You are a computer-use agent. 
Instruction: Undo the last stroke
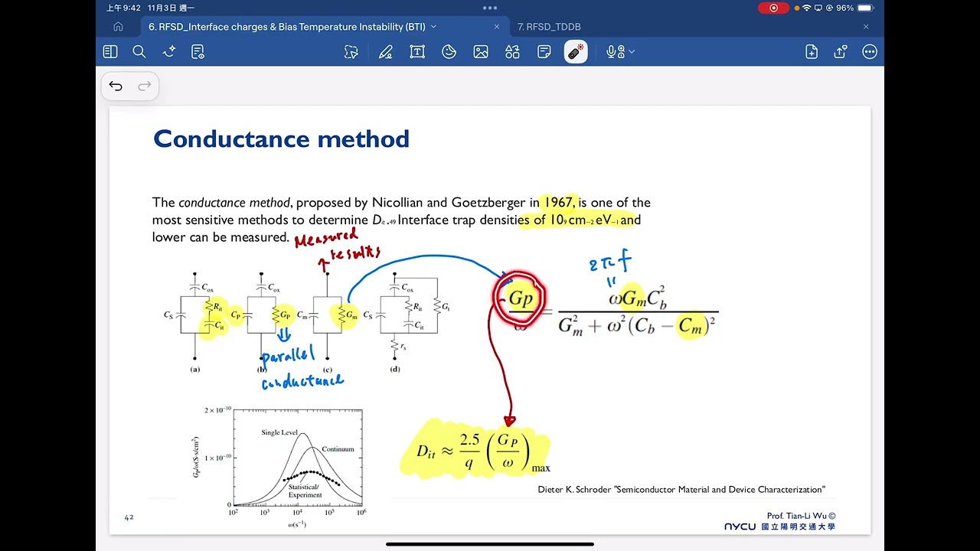[x=116, y=86]
